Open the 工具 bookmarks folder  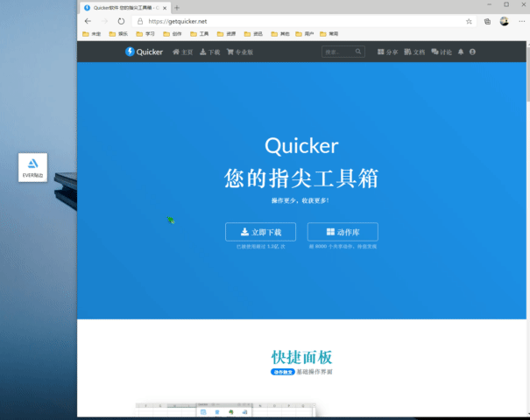200,34
